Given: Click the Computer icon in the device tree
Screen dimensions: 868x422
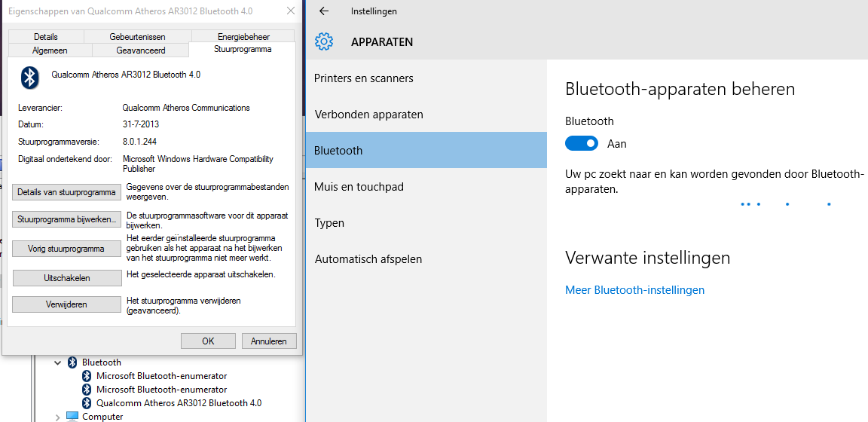Looking at the screenshot, I should pyautogui.click(x=72, y=416).
